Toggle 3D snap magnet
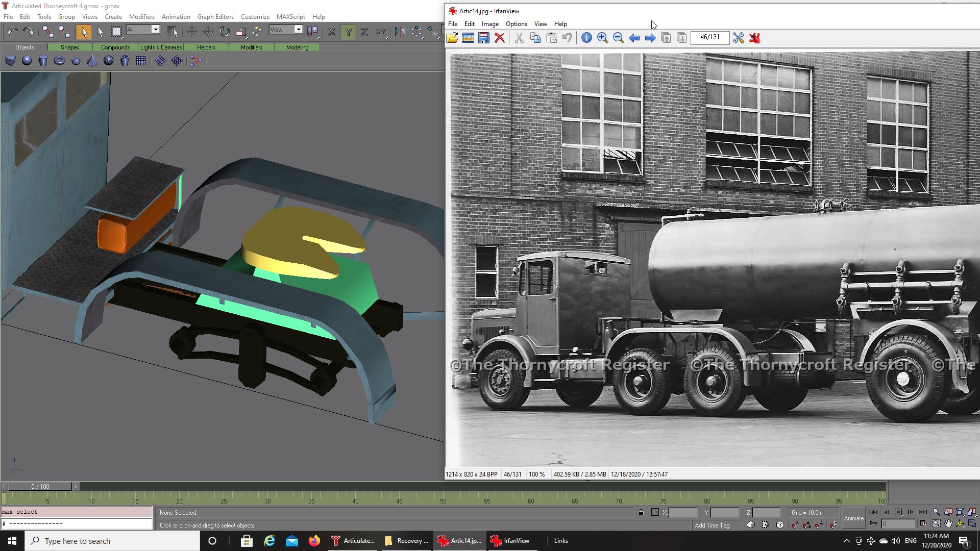This screenshot has height=551, width=980. click(795, 524)
